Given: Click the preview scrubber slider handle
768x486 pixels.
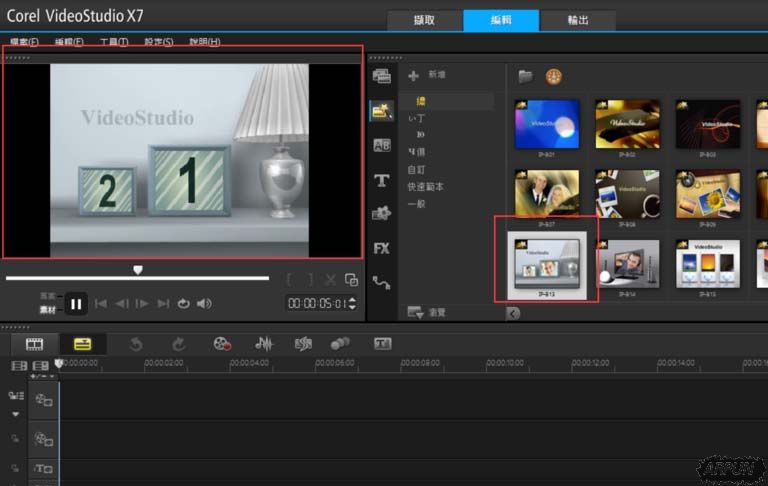Looking at the screenshot, I should point(138,270).
